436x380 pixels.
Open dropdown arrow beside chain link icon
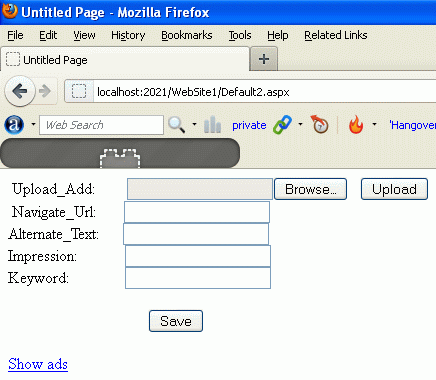(x=300, y=125)
